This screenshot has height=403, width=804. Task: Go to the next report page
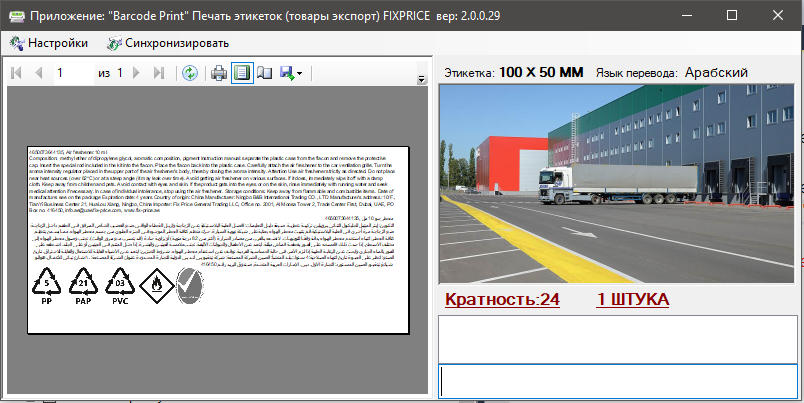click(x=137, y=73)
